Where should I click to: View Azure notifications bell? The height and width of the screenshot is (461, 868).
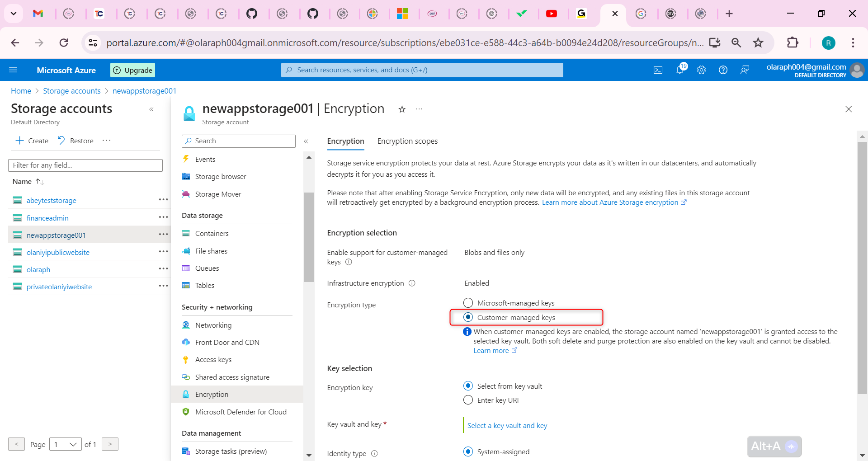(x=679, y=70)
